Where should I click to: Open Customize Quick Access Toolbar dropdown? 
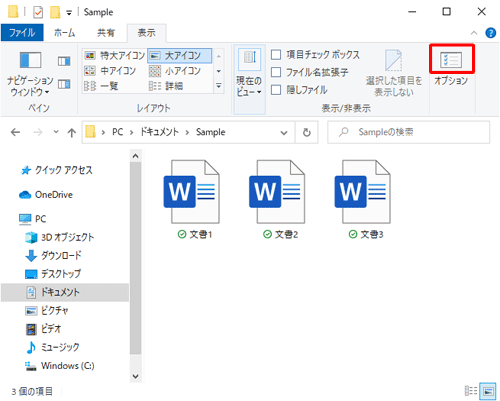pyautogui.click(x=69, y=13)
